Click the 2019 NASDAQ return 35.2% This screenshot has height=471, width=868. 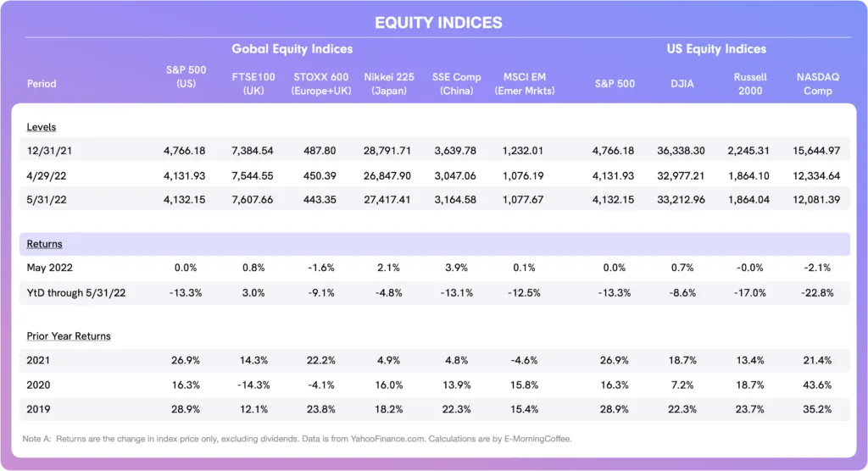pyautogui.click(x=818, y=409)
